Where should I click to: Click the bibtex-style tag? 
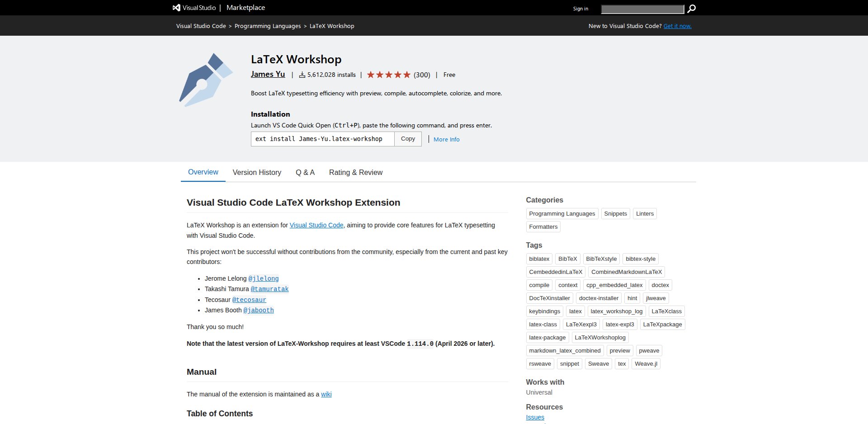click(x=641, y=259)
